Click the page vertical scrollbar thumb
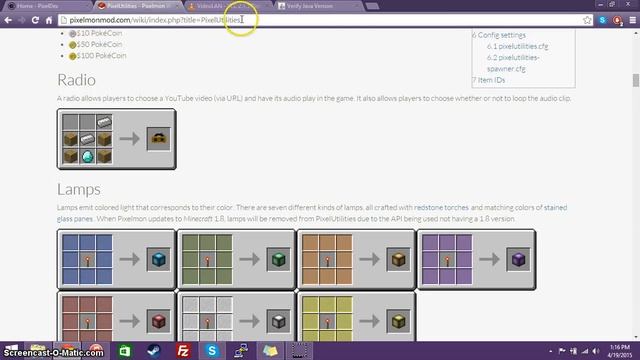Viewport: 640px width, 360px height. pyautogui.click(x=636, y=80)
